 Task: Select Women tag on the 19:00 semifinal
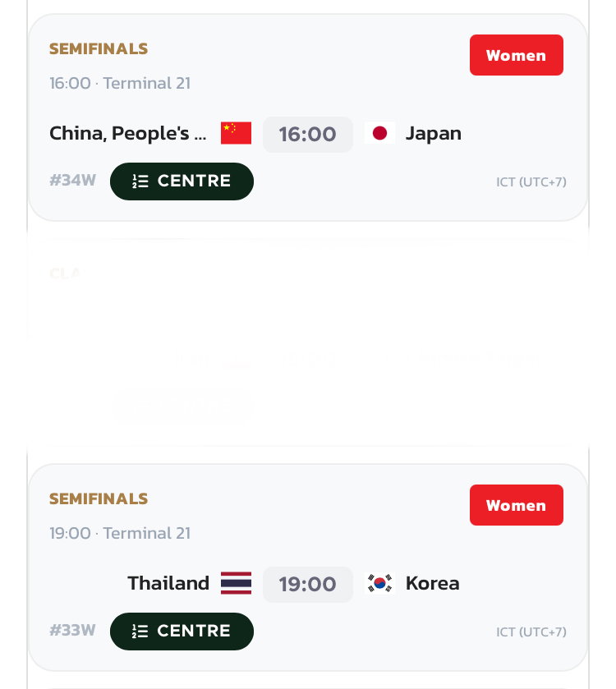[517, 505]
